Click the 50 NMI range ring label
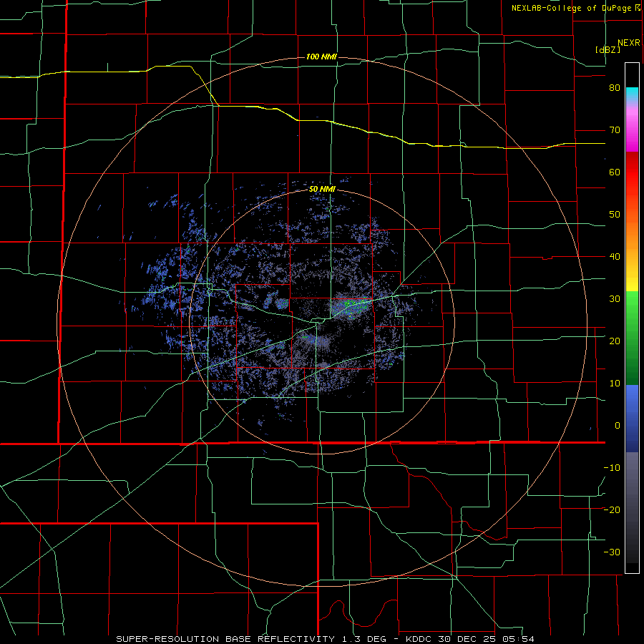The image size is (644, 644). 322,190
